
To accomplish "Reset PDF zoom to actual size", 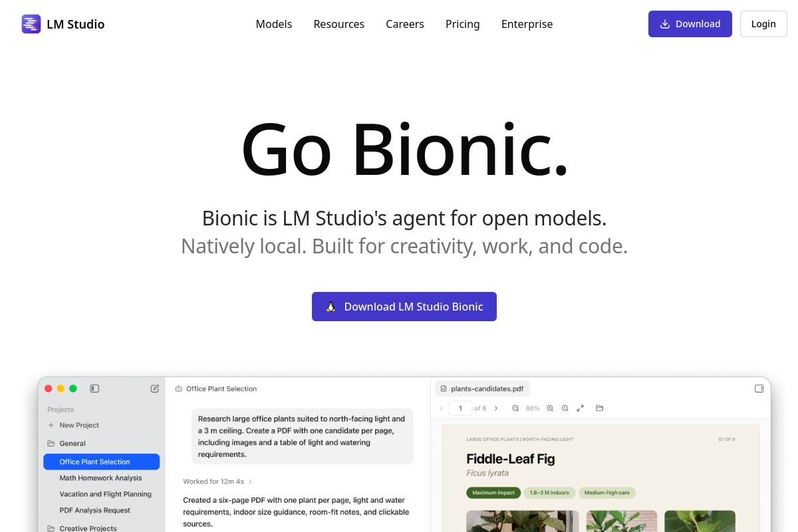I will (x=565, y=408).
